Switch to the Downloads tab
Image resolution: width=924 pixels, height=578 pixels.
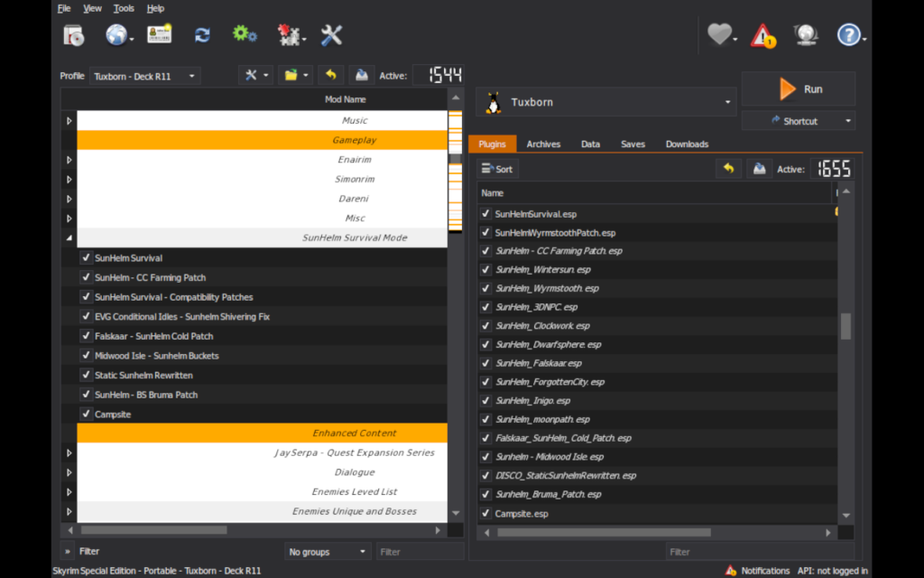click(x=687, y=144)
